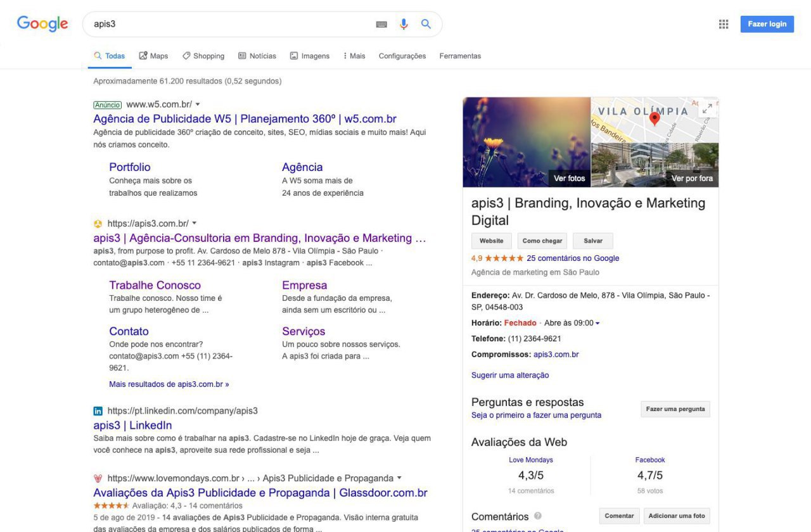Click Adicionar uma foto button
Image resolution: width=811 pixels, height=532 pixels.
pyautogui.click(x=677, y=516)
